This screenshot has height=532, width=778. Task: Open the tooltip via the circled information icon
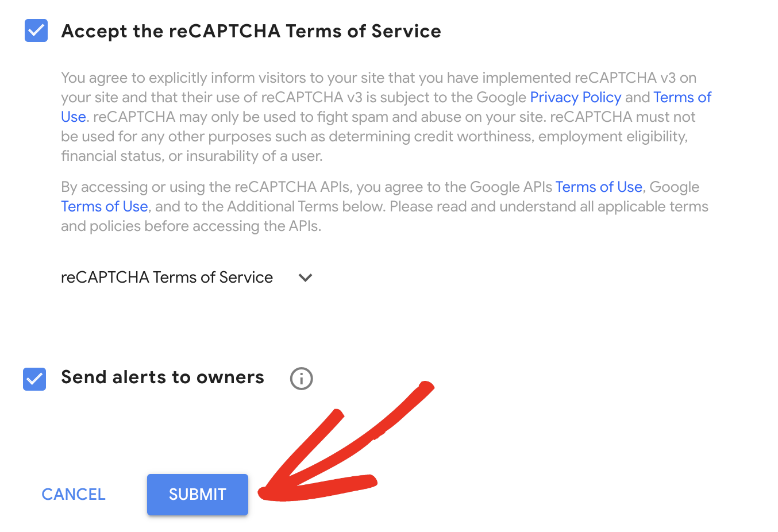tap(301, 378)
